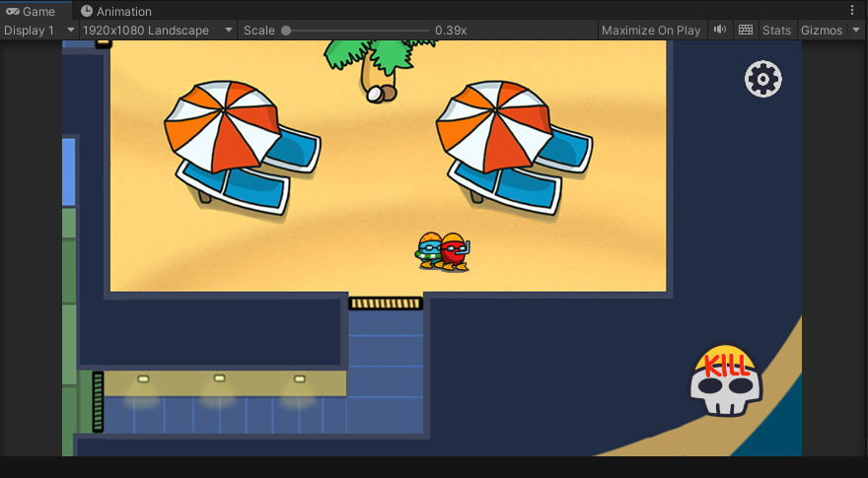
Task: Toggle Maximize On Play
Action: tap(651, 31)
